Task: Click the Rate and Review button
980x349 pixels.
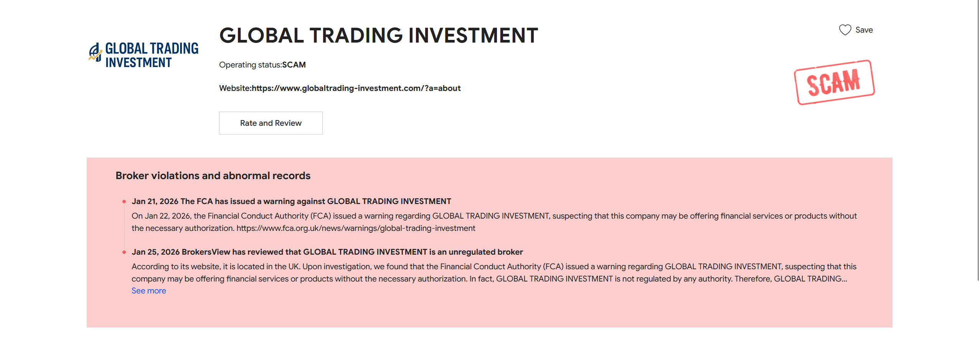Action: pos(271,123)
